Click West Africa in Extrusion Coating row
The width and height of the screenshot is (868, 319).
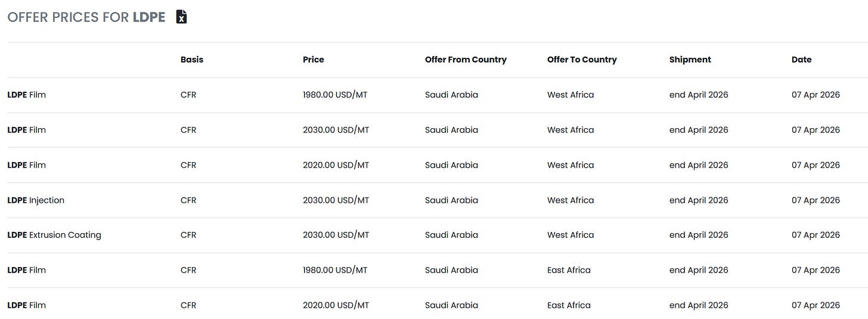[571, 235]
